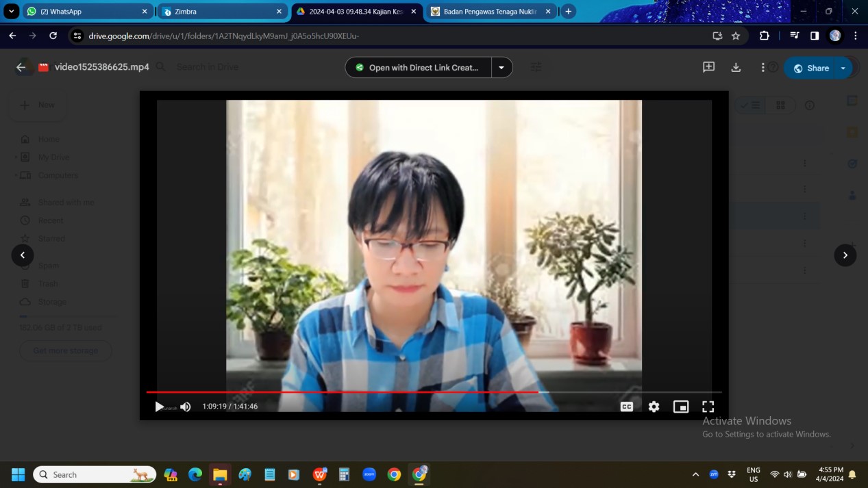Image resolution: width=868 pixels, height=488 pixels.
Task: Close the WhatsApp tab
Action: click(145, 12)
